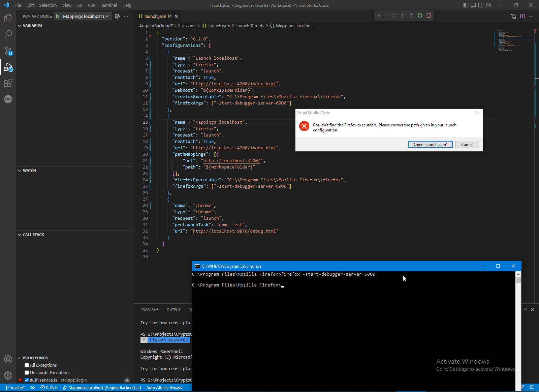Open the Help menu

point(127,5)
